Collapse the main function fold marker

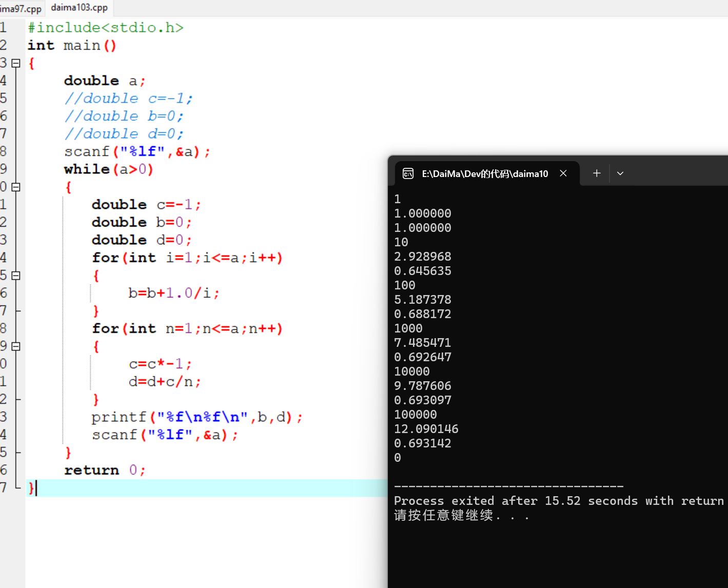point(16,63)
